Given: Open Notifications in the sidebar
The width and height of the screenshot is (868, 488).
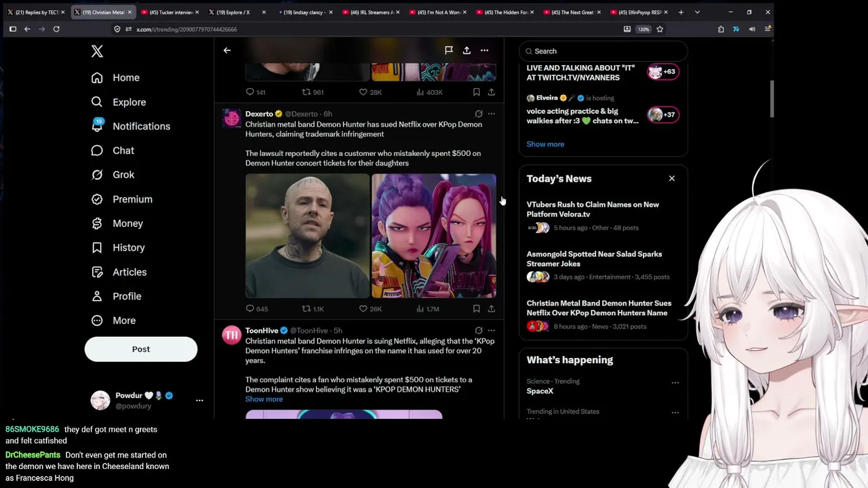Looking at the screenshot, I should click(x=131, y=127).
